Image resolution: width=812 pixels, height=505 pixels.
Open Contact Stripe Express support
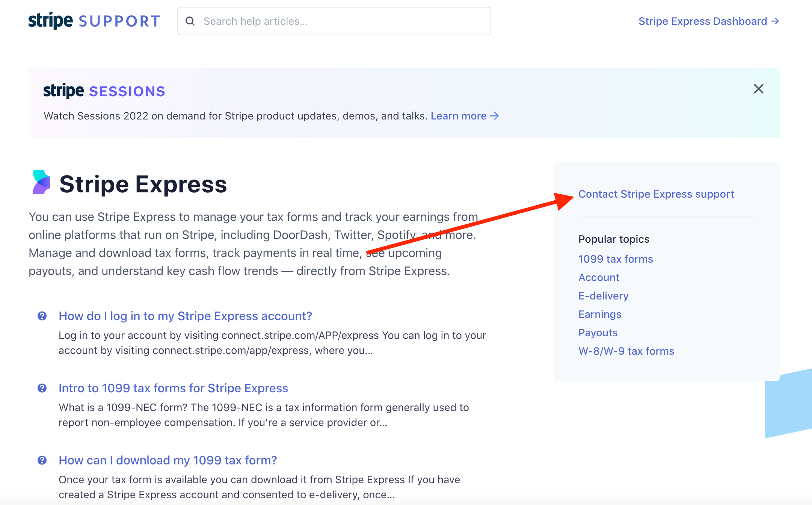click(x=656, y=194)
